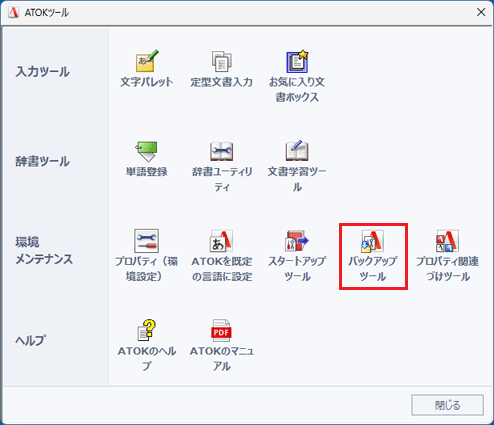
Task: Close the ATOKツール window
Action: click(x=481, y=12)
